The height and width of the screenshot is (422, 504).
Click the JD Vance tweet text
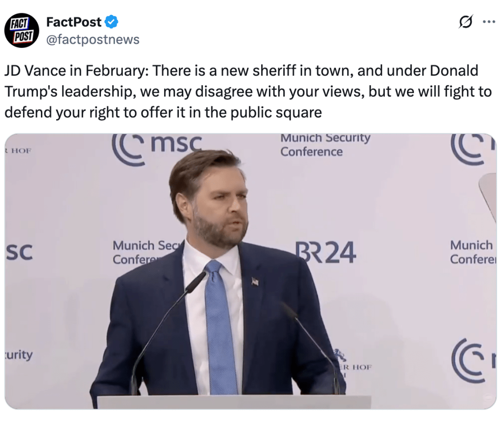(241, 92)
